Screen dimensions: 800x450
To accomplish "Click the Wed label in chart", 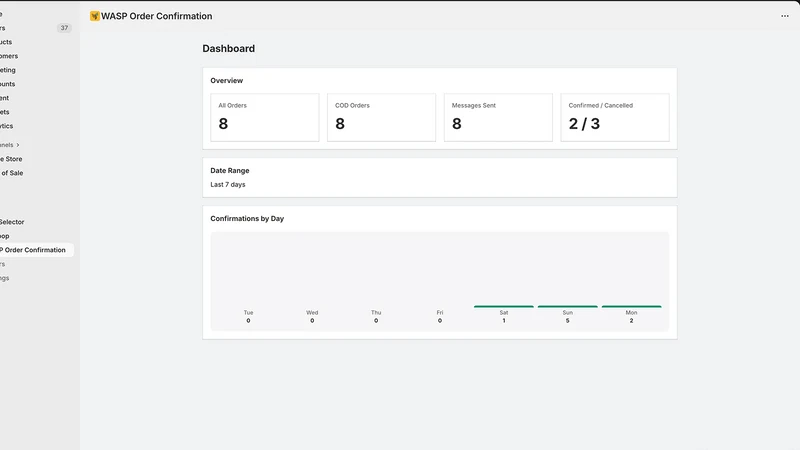I will 312,312.
